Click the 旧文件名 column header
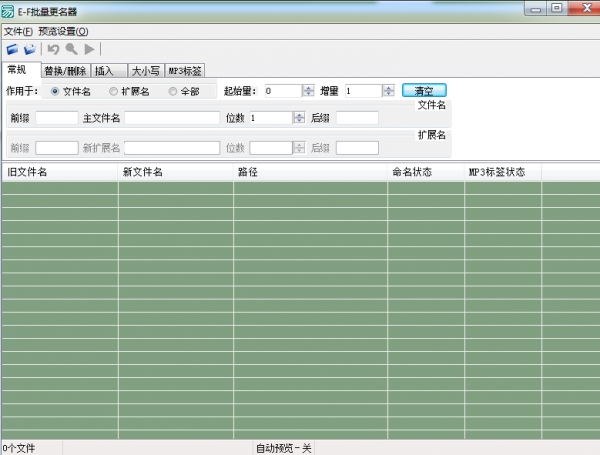This screenshot has width=600, height=455. [x=60, y=172]
